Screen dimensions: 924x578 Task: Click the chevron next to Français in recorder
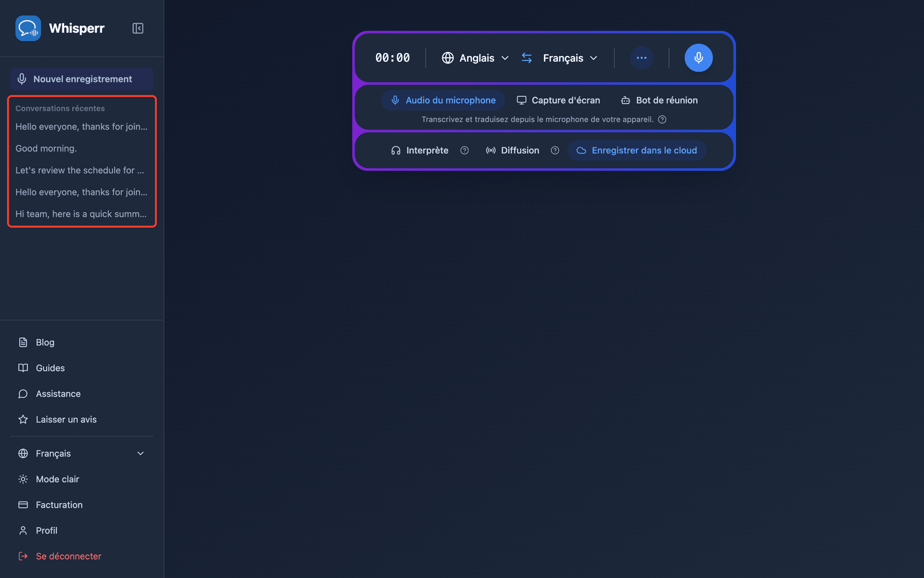[x=594, y=58]
